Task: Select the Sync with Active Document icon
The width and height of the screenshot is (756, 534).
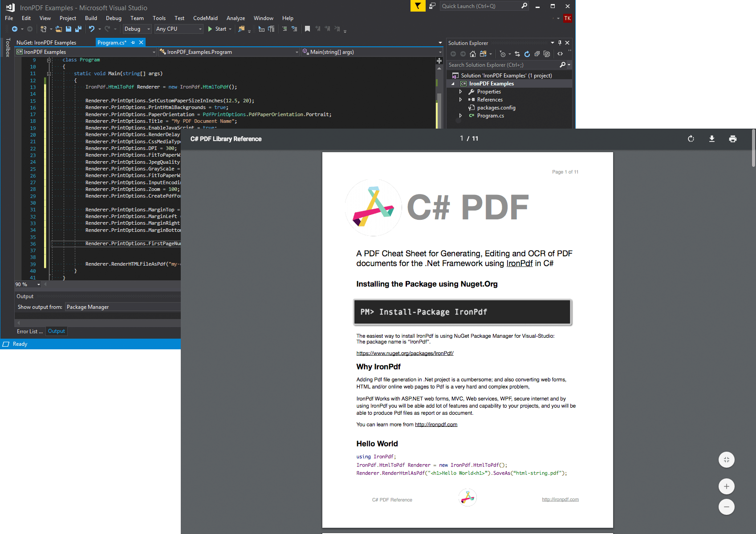Action: 517,54
